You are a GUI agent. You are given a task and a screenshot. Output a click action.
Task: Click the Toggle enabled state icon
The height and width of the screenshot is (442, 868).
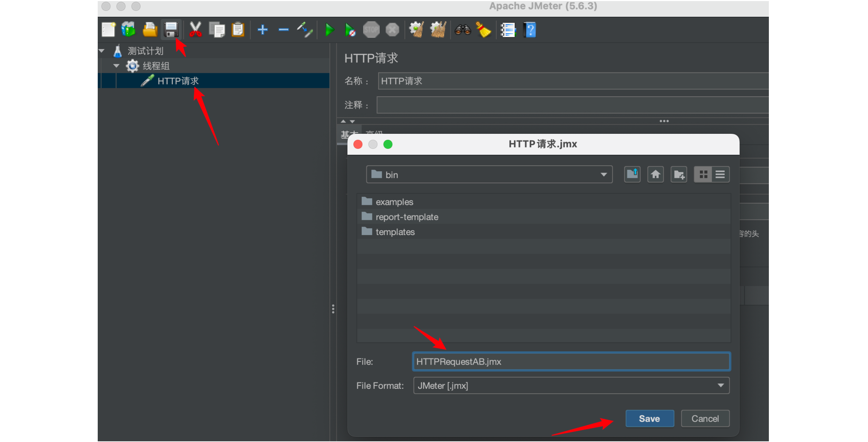point(305,30)
